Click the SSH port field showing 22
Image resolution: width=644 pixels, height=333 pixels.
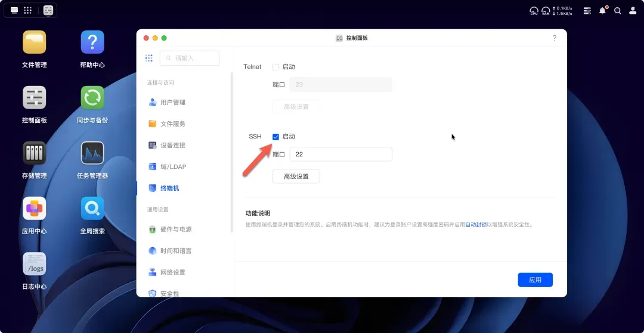pos(341,154)
